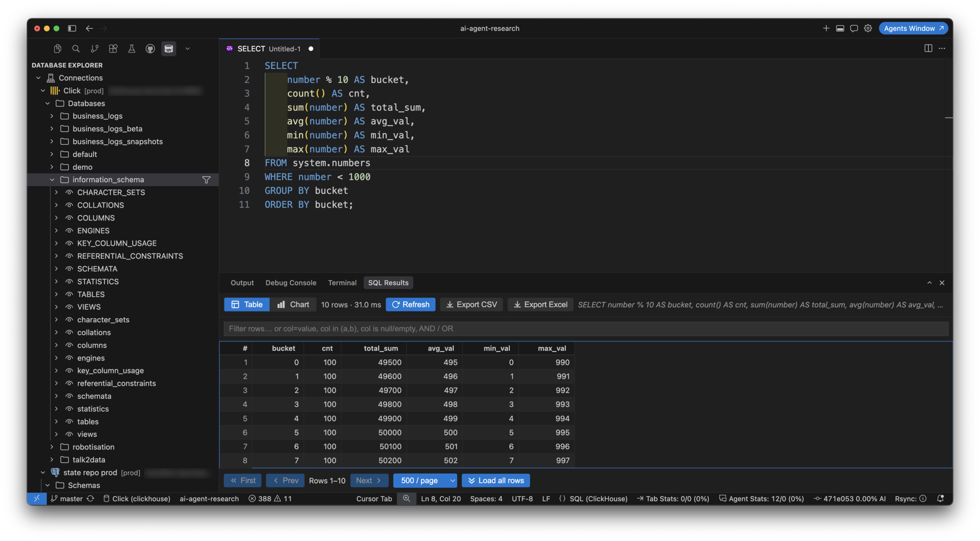Synchronize changes icon next to master

pyautogui.click(x=91, y=499)
